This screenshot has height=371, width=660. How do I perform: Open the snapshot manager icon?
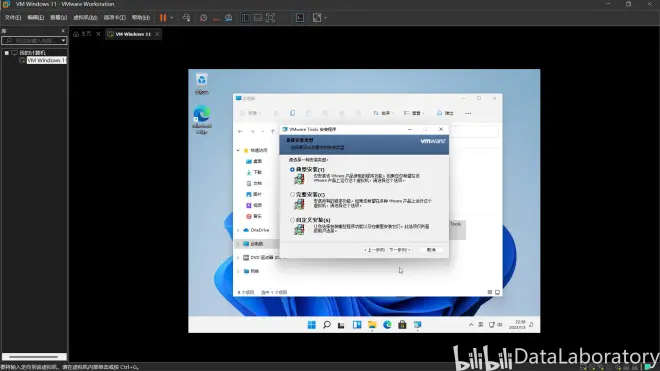coord(229,18)
